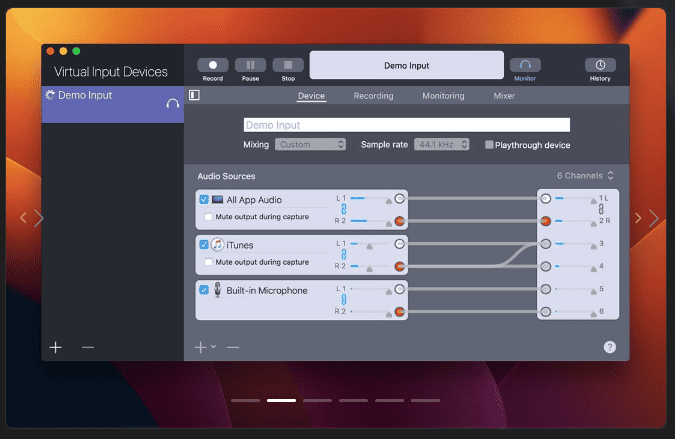
Task: Expand the add source chevron menu
Action: coord(213,346)
